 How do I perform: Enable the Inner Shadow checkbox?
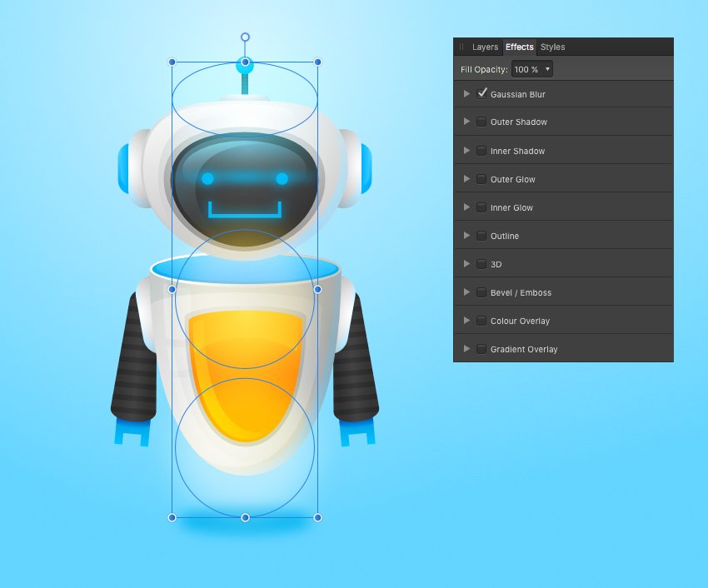(481, 151)
